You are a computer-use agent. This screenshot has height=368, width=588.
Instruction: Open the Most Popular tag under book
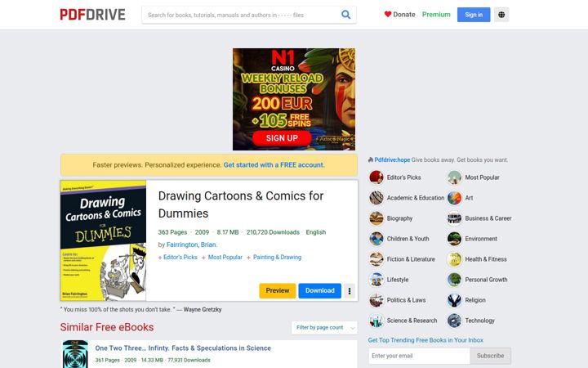pos(225,258)
